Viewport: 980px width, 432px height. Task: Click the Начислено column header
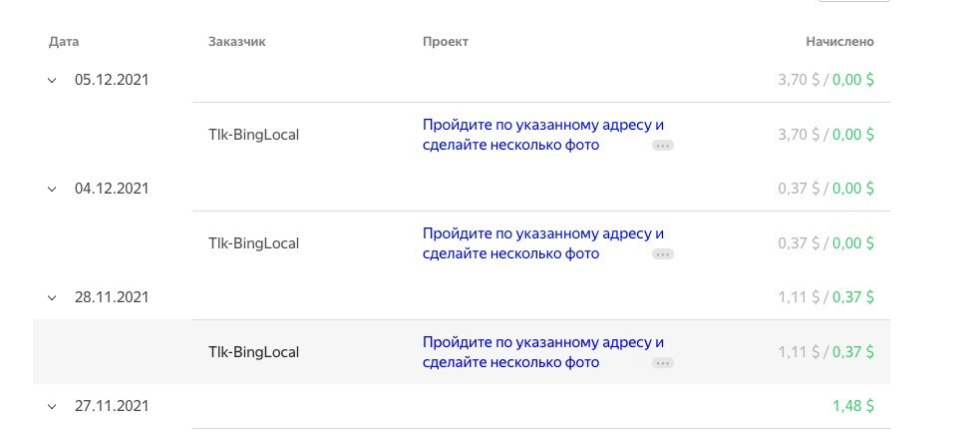pyautogui.click(x=839, y=42)
